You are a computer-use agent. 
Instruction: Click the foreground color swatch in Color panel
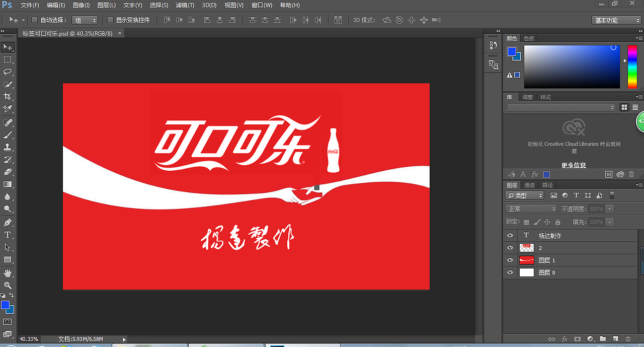(512, 52)
